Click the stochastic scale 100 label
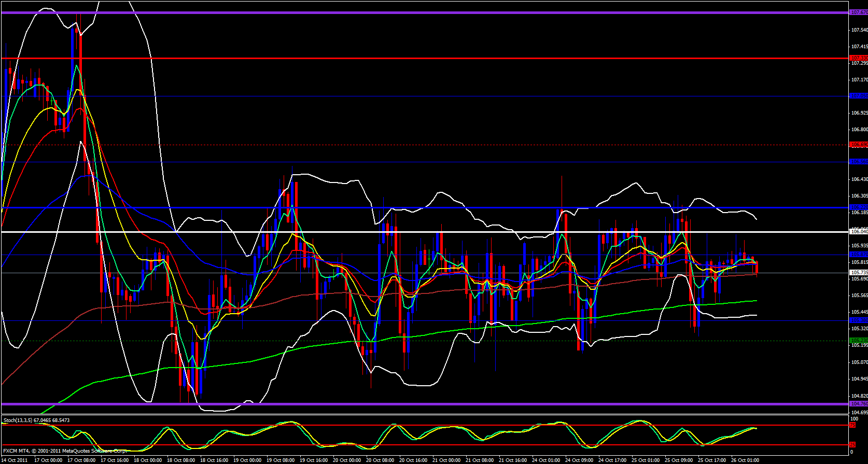Viewport: 868px width, 464px height. coord(855,419)
